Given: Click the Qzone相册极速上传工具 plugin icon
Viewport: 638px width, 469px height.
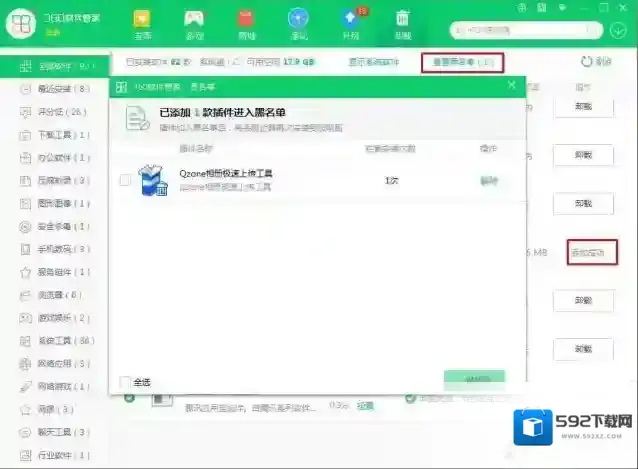Looking at the screenshot, I should 155,181.
